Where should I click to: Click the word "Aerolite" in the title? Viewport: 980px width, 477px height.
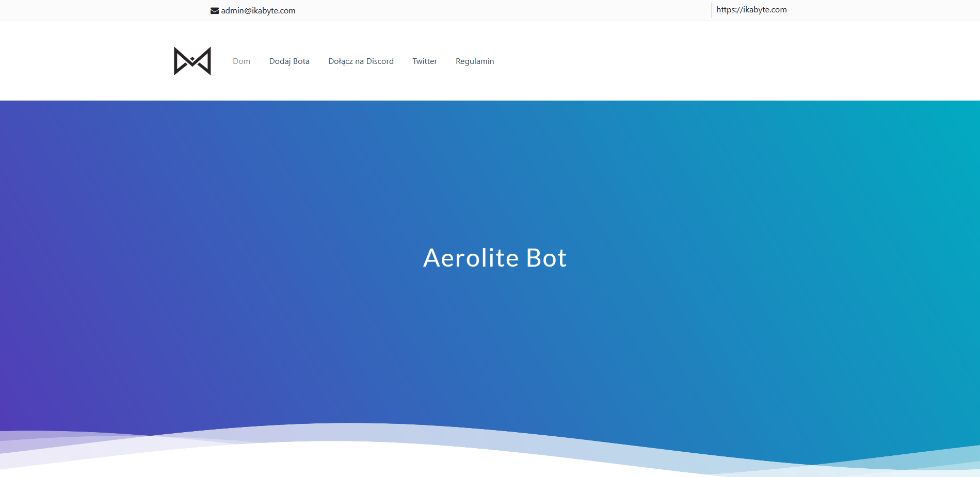click(470, 258)
